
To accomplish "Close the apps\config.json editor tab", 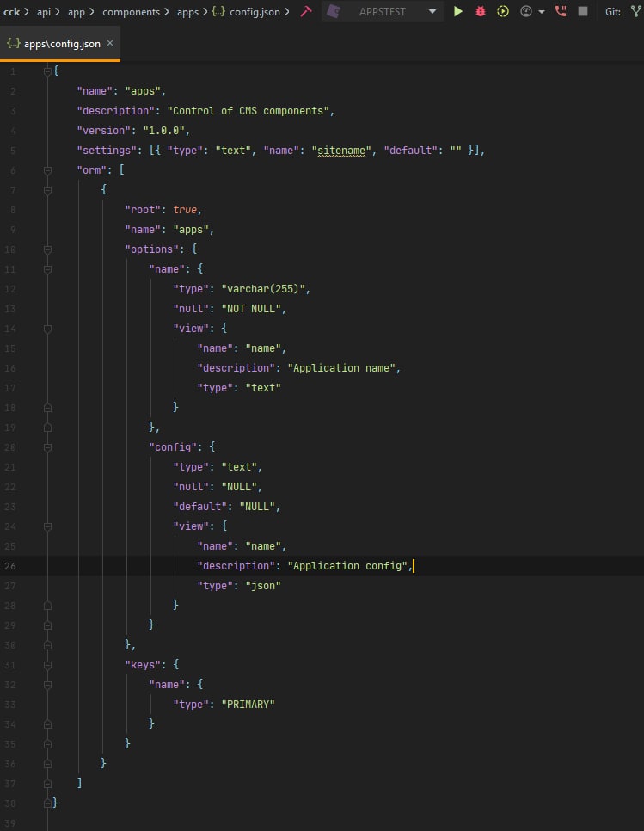I will click(110, 44).
